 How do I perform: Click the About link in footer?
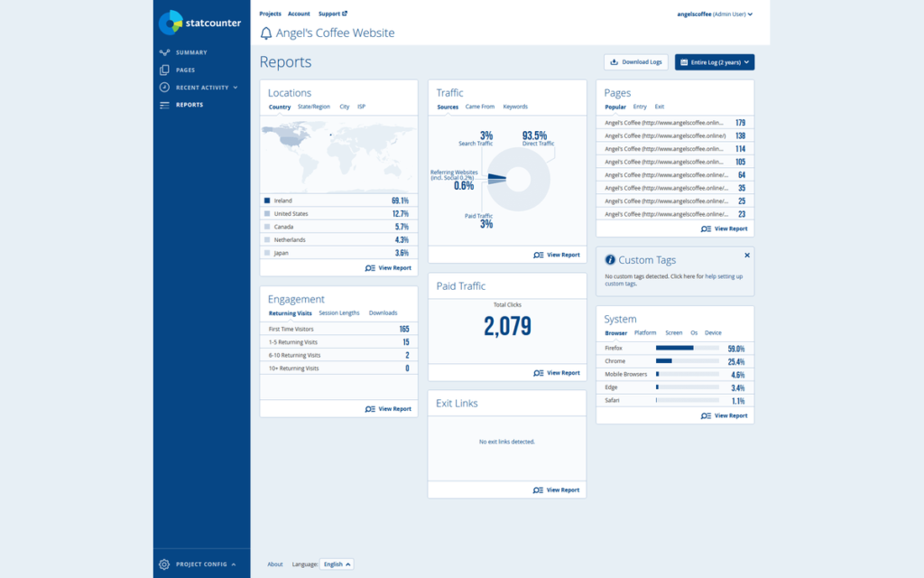[274, 564]
